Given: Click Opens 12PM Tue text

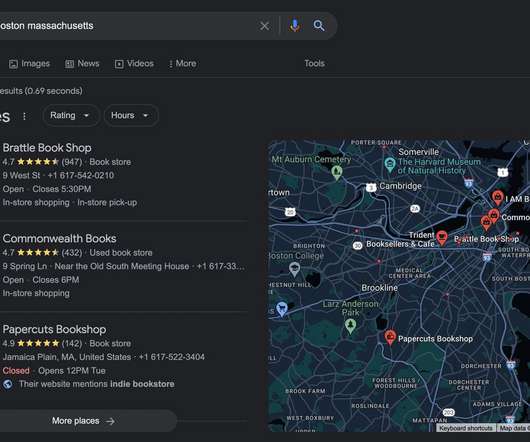Looking at the screenshot, I should tap(72, 371).
